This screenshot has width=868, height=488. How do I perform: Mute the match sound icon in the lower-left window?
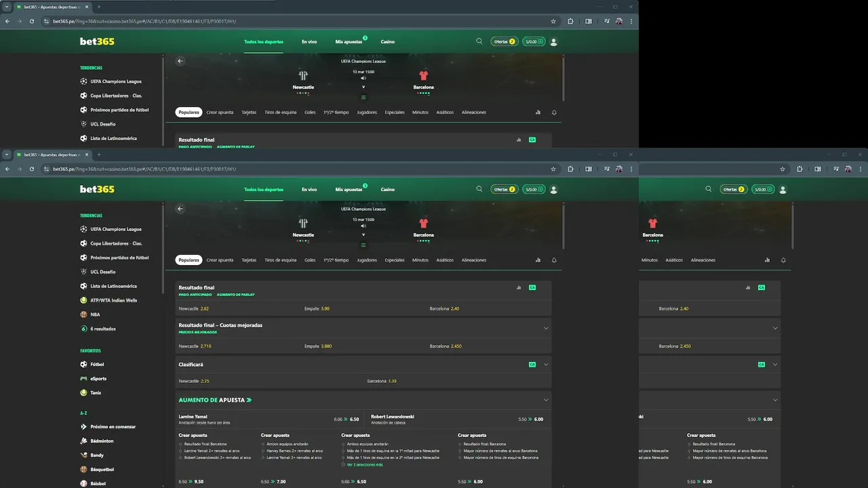[x=363, y=226]
